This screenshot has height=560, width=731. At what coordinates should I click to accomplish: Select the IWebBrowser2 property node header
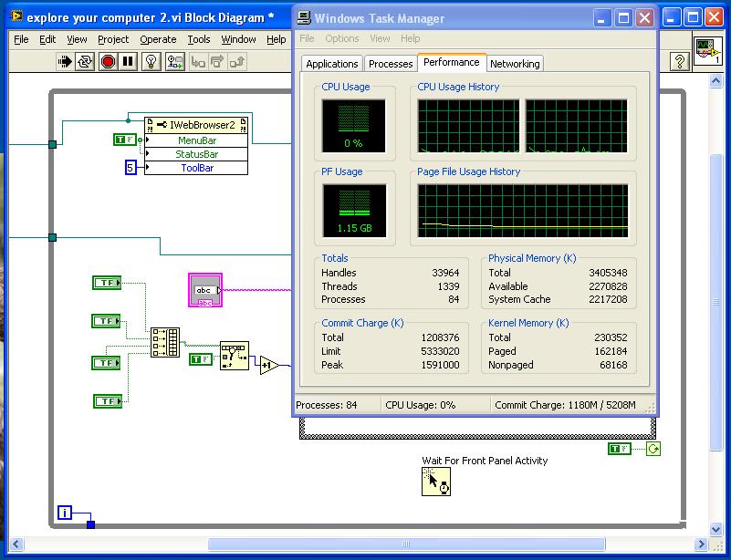click(196, 125)
